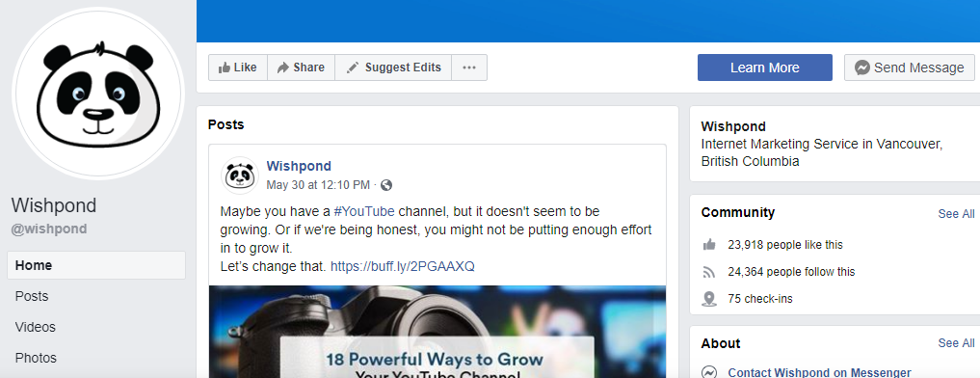The image size is (980, 378).
Task: Open the post timestamp May 30 at 12:10 PM
Action: [318, 185]
